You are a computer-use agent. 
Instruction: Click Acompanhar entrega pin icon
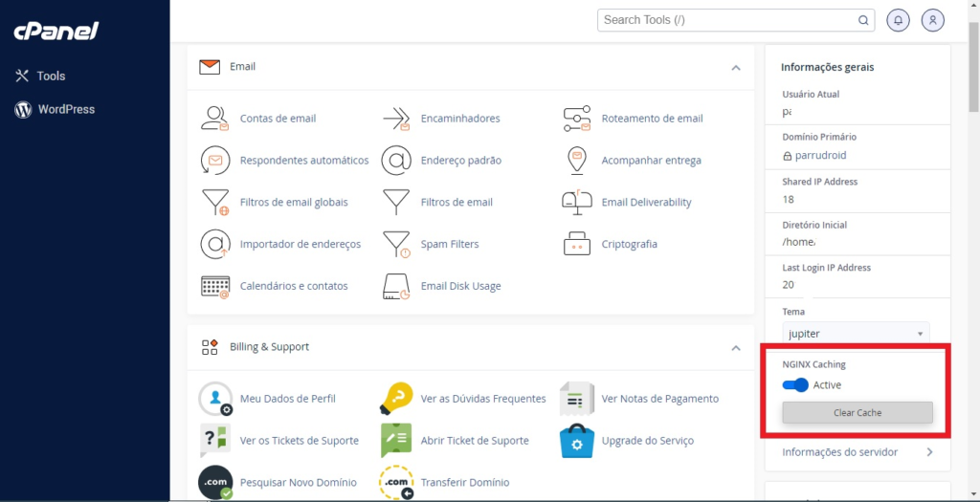(577, 161)
